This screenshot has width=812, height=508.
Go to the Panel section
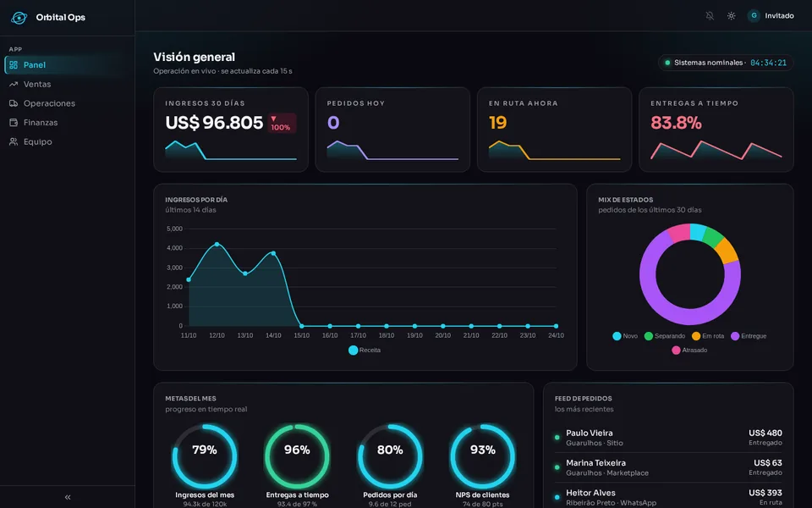click(x=68, y=65)
